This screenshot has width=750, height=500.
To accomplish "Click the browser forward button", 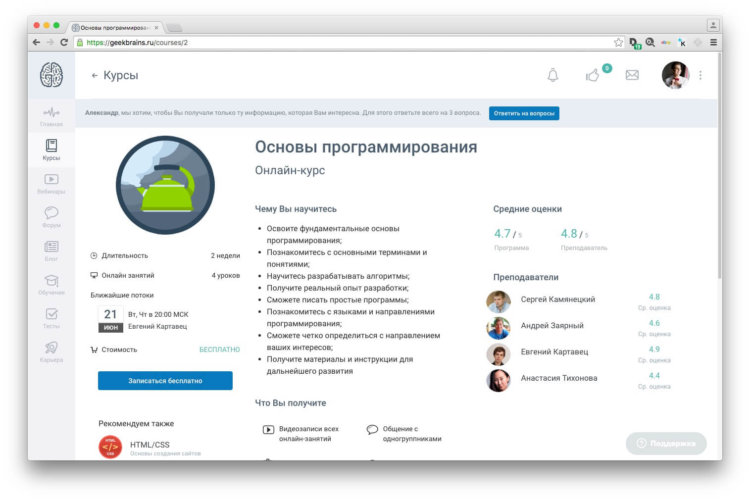I will [x=50, y=43].
